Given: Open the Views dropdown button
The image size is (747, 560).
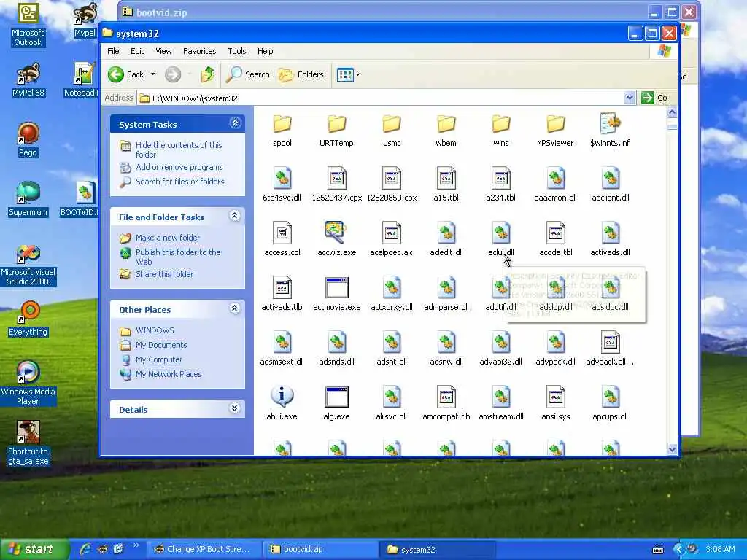Looking at the screenshot, I should click(348, 74).
